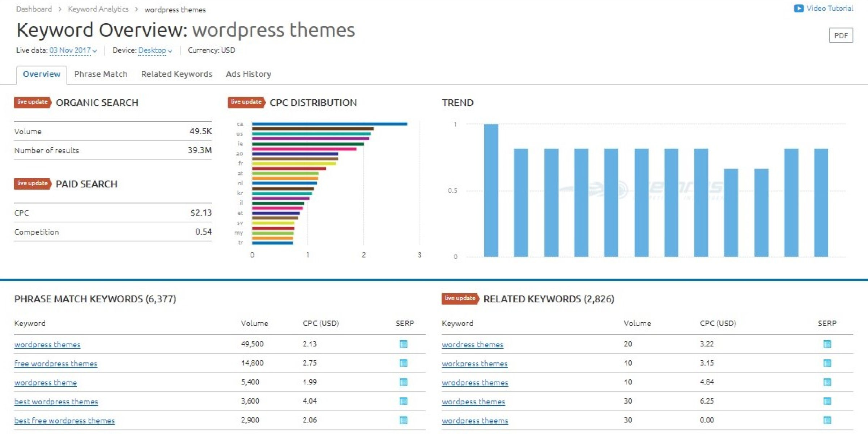868x434 pixels.
Task: Switch to the Phrase Match tab
Action: (x=101, y=74)
